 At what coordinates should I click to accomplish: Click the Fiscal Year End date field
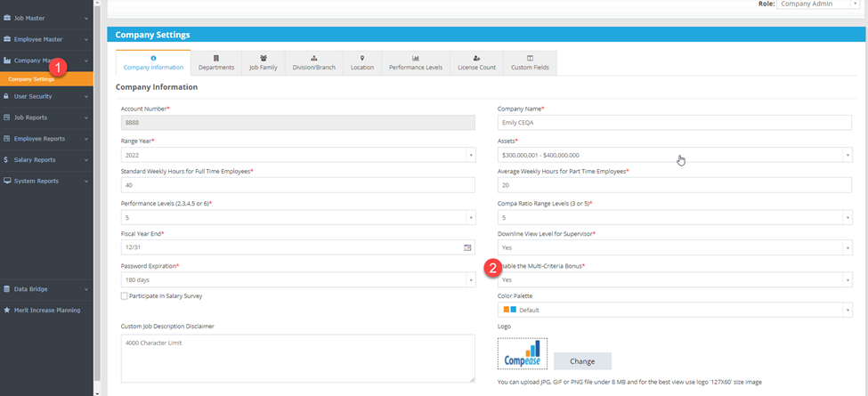(298, 247)
